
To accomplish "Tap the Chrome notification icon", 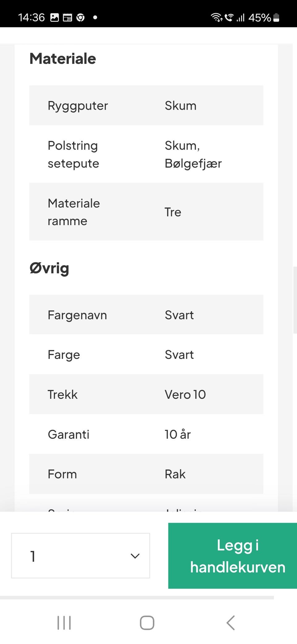I will tap(80, 18).
